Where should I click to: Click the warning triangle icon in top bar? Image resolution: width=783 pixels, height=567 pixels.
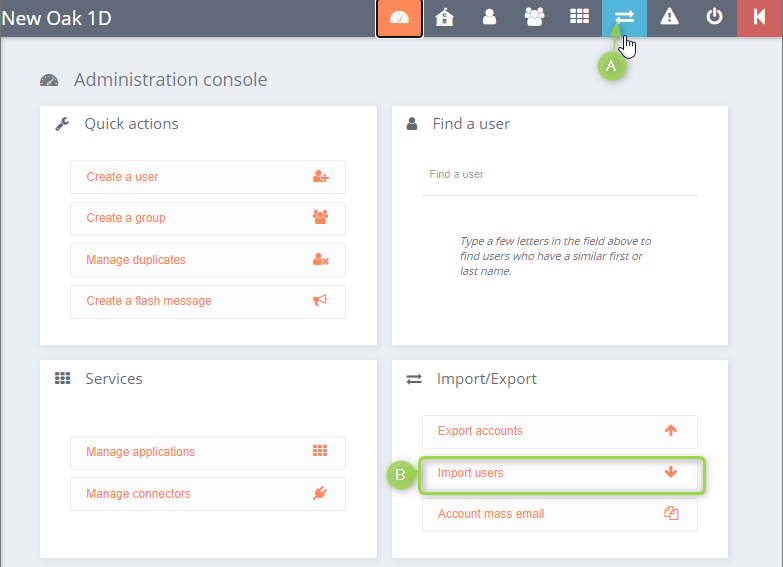tap(669, 18)
